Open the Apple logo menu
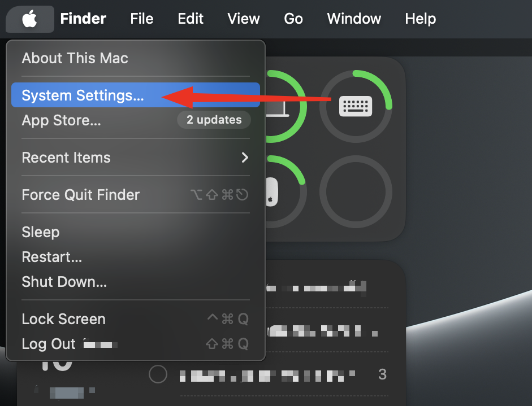Screen dimensions: 532x406 click(30, 19)
